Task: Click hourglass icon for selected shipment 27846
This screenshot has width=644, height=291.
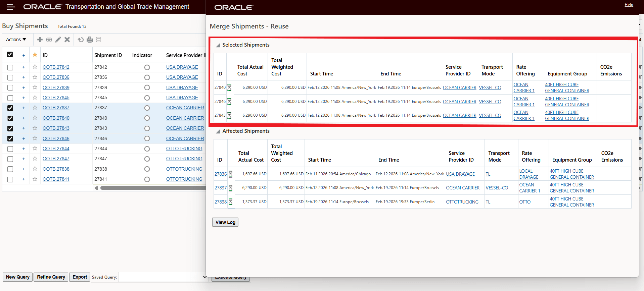Action: 230,102
